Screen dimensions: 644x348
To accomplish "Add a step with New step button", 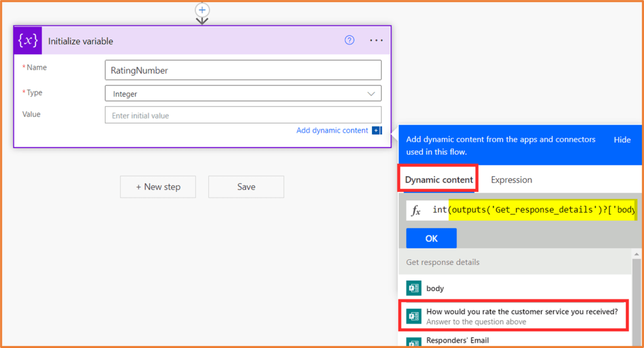I will (x=158, y=187).
